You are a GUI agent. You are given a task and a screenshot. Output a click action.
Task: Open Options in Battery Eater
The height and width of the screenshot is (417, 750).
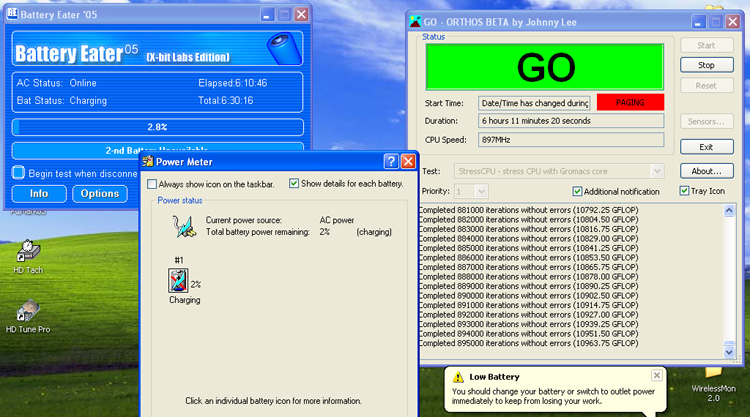[100, 194]
